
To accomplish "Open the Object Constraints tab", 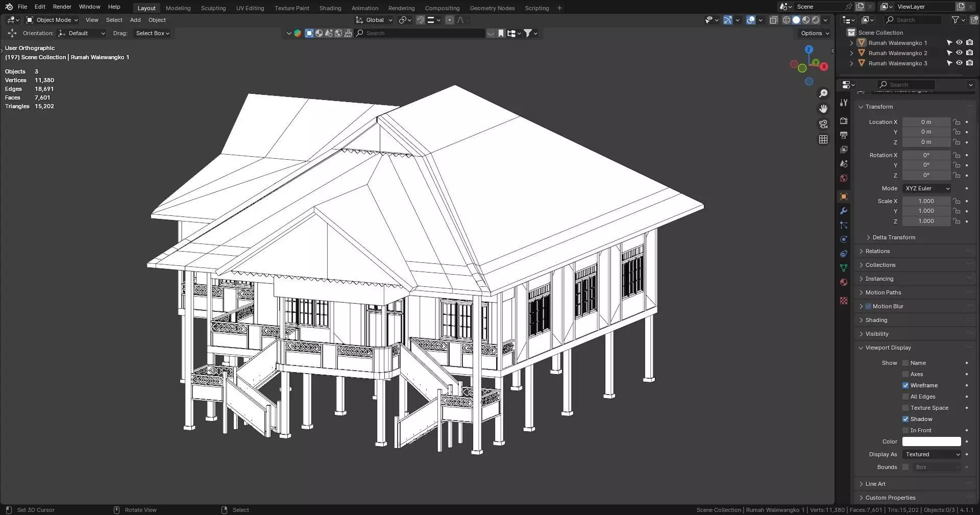I will click(x=844, y=254).
